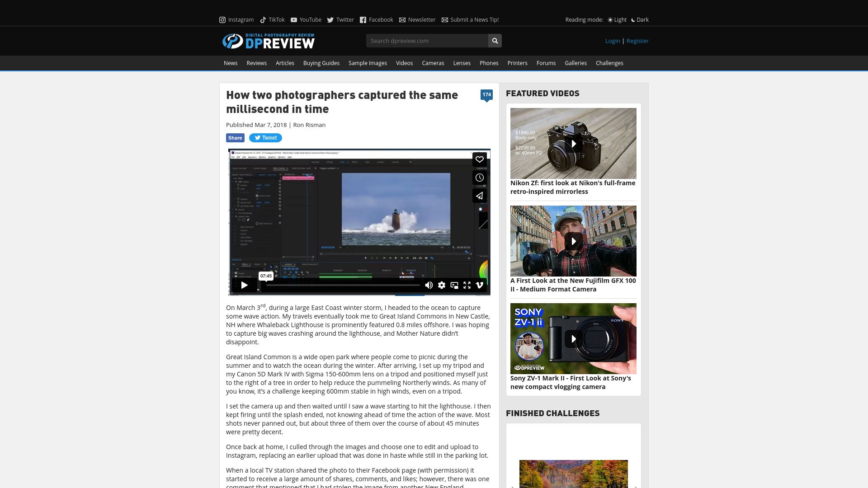Viewport: 868px width, 488px height.
Task: Open the Forums menu
Action: point(546,63)
